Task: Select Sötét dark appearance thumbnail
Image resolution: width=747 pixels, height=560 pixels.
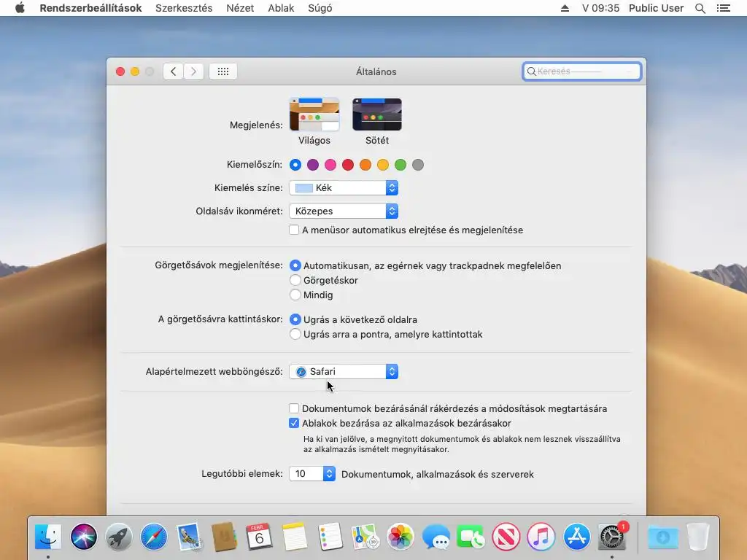Action: click(x=377, y=114)
